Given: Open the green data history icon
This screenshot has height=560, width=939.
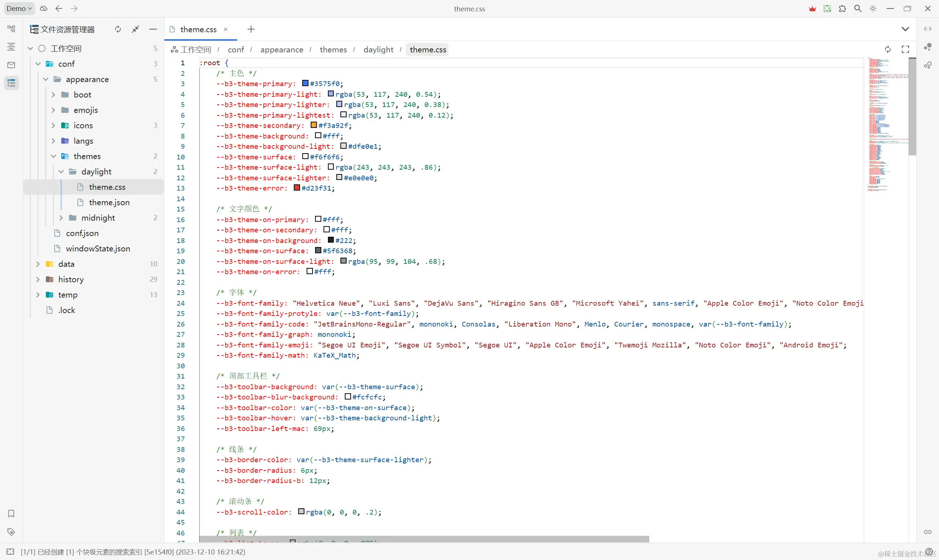Looking at the screenshot, I should (827, 8).
